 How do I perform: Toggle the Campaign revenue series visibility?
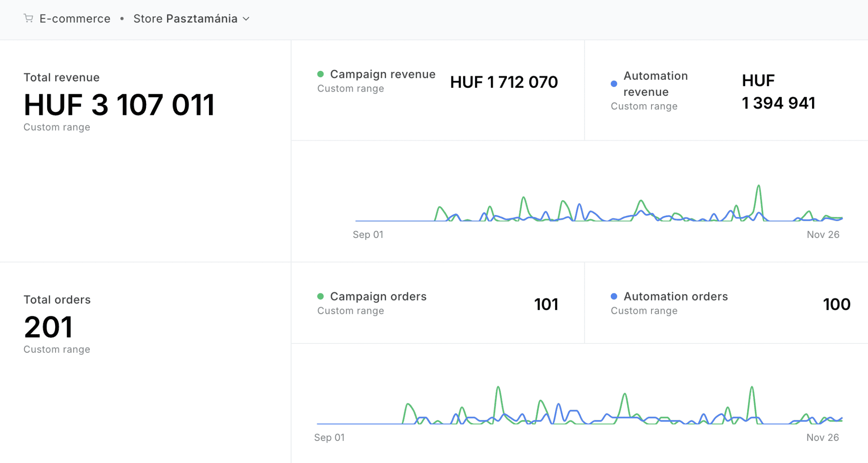click(382, 74)
